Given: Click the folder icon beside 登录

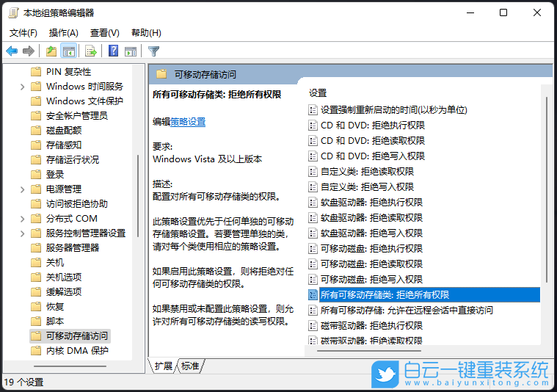Looking at the screenshot, I should click(x=36, y=175).
